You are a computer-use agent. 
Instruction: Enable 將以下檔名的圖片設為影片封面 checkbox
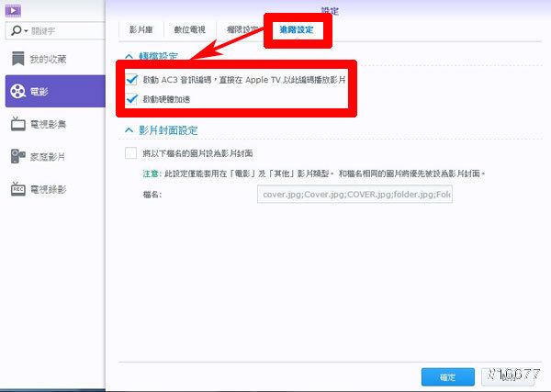130,152
